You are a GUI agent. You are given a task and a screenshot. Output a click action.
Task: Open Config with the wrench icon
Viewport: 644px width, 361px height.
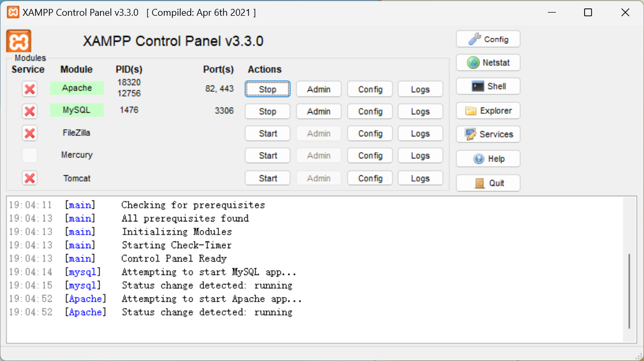[488, 39]
